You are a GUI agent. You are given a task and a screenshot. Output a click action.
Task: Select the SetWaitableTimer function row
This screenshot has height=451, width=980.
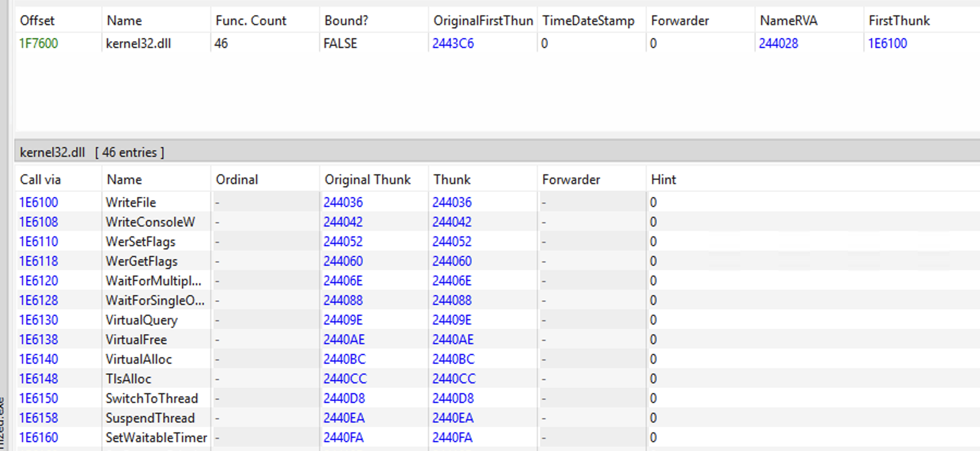(x=156, y=438)
